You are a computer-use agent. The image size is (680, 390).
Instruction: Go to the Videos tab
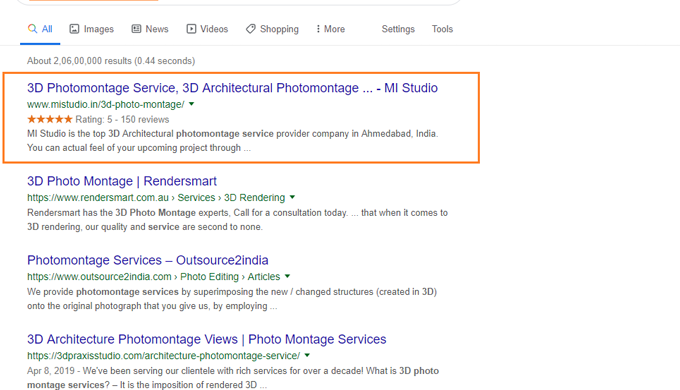(x=207, y=29)
